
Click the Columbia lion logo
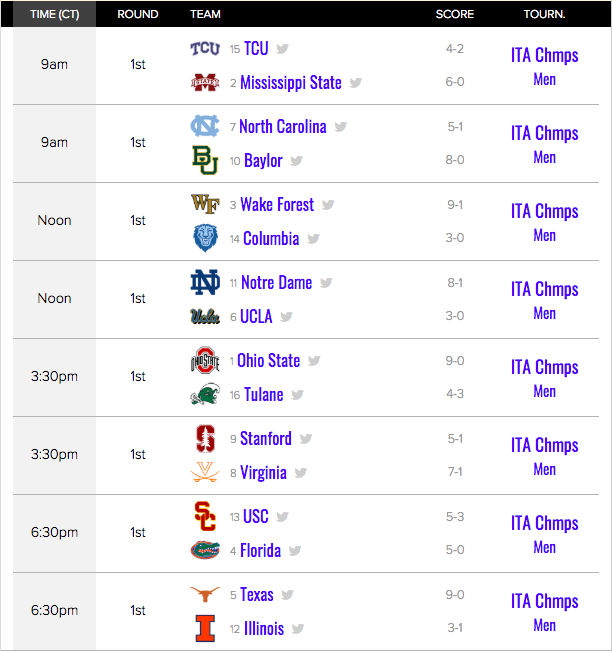point(205,238)
